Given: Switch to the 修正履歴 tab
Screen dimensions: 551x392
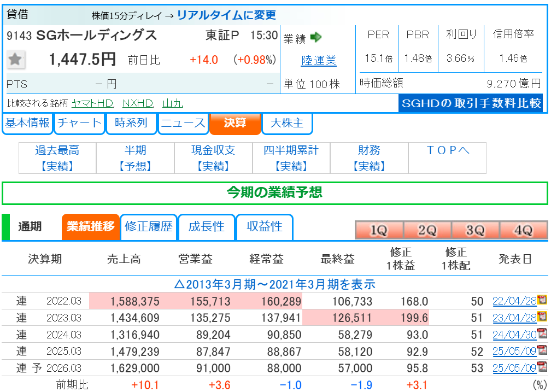Looking at the screenshot, I should [x=149, y=227].
